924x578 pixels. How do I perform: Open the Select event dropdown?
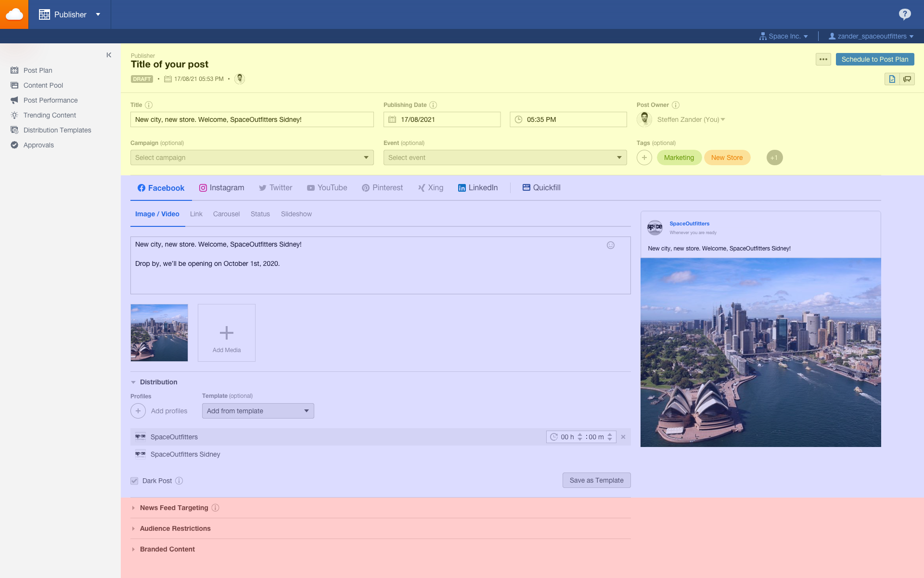[x=505, y=158]
